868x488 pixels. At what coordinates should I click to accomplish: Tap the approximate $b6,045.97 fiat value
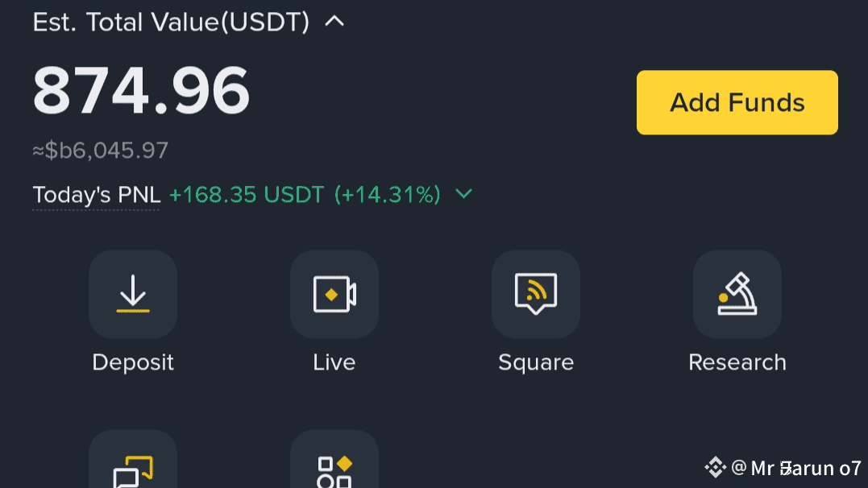[x=100, y=151]
